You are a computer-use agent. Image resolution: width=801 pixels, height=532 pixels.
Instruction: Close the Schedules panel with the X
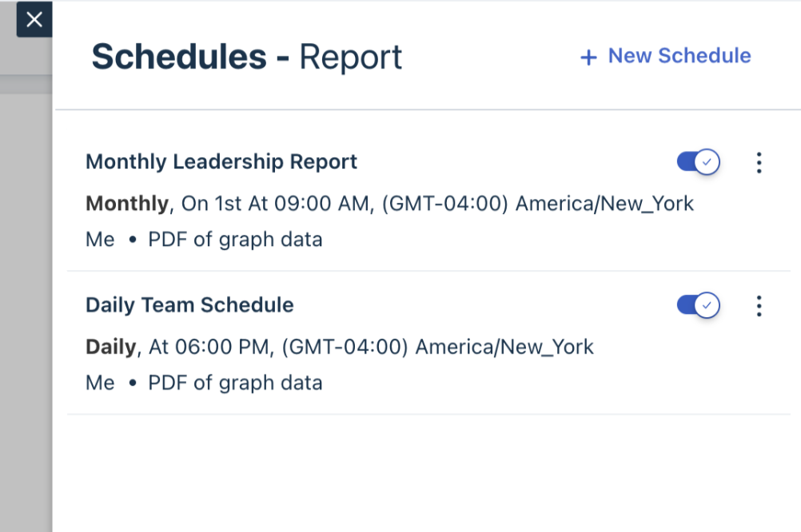click(x=34, y=20)
